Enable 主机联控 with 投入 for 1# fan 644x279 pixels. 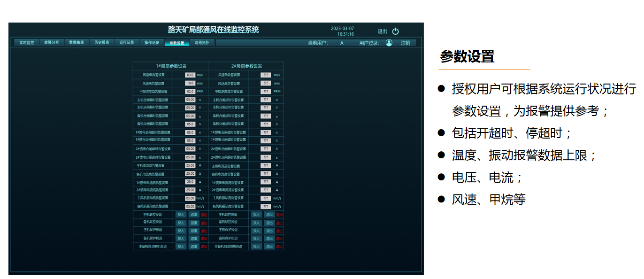click(181, 215)
